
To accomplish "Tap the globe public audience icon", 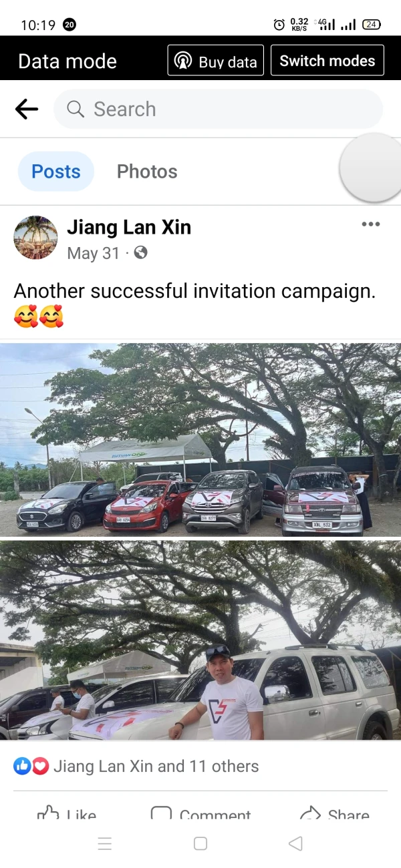I will click(x=140, y=253).
